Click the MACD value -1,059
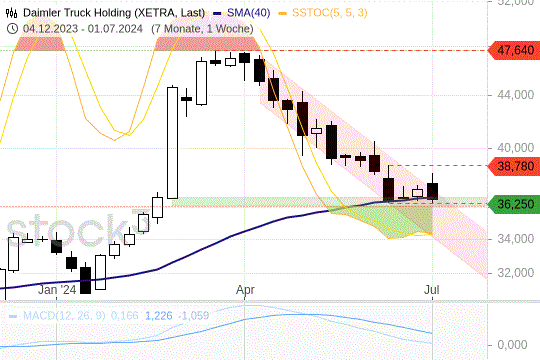540x360 pixels. [x=194, y=316]
